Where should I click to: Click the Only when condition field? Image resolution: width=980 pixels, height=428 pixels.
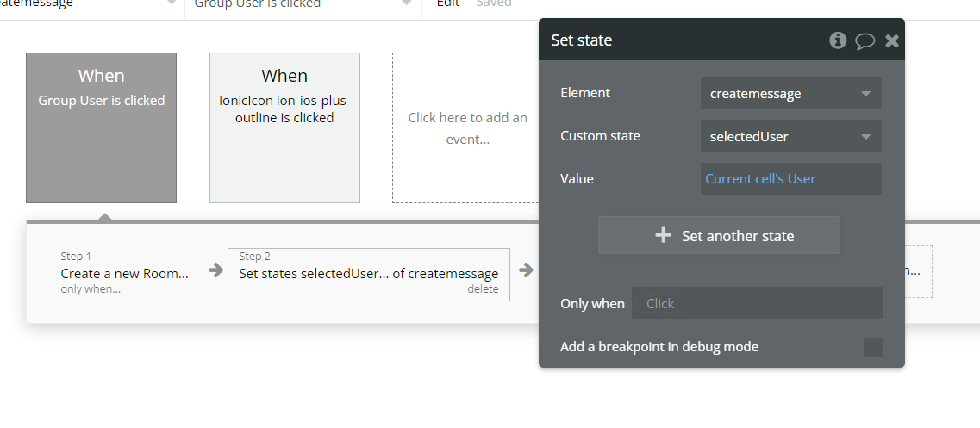click(757, 303)
